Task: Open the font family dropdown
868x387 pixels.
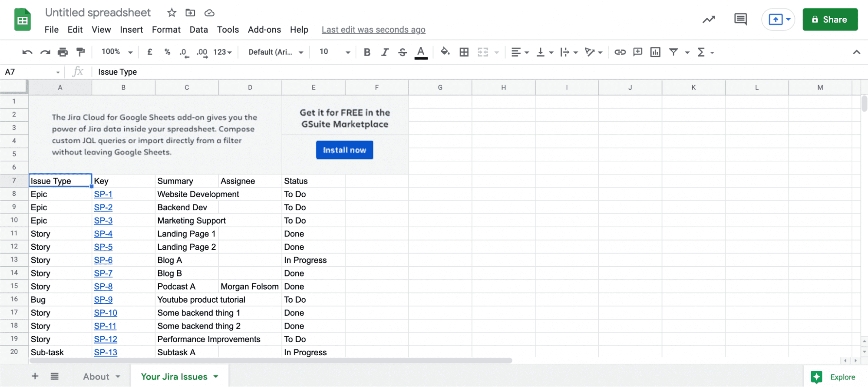Action: (x=276, y=52)
